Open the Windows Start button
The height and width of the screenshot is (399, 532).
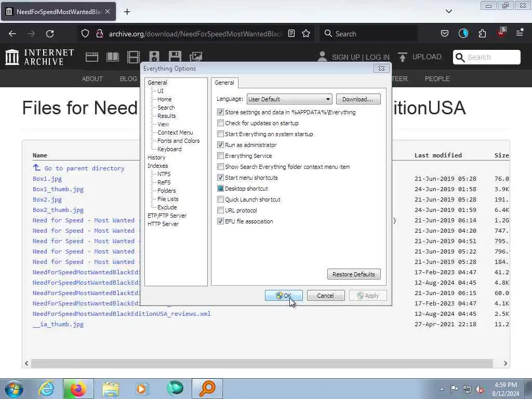14,389
